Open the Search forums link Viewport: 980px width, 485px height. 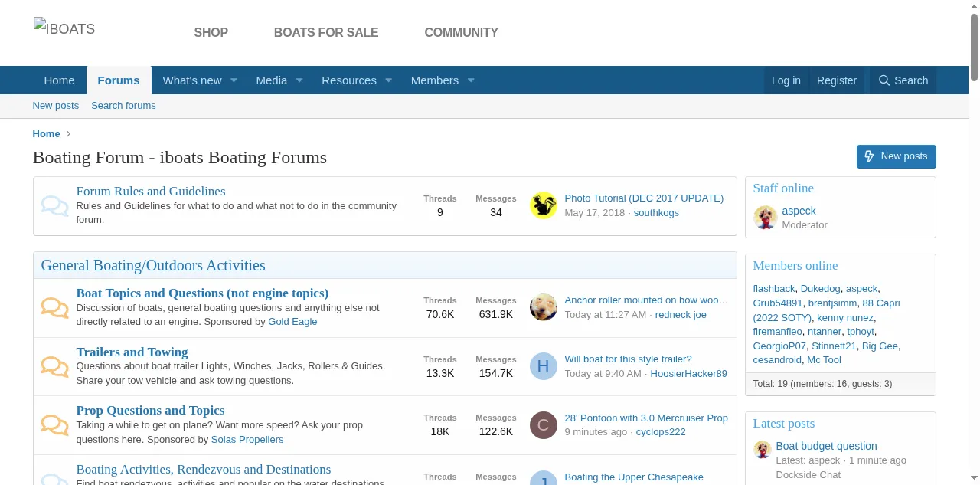[x=123, y=106]
